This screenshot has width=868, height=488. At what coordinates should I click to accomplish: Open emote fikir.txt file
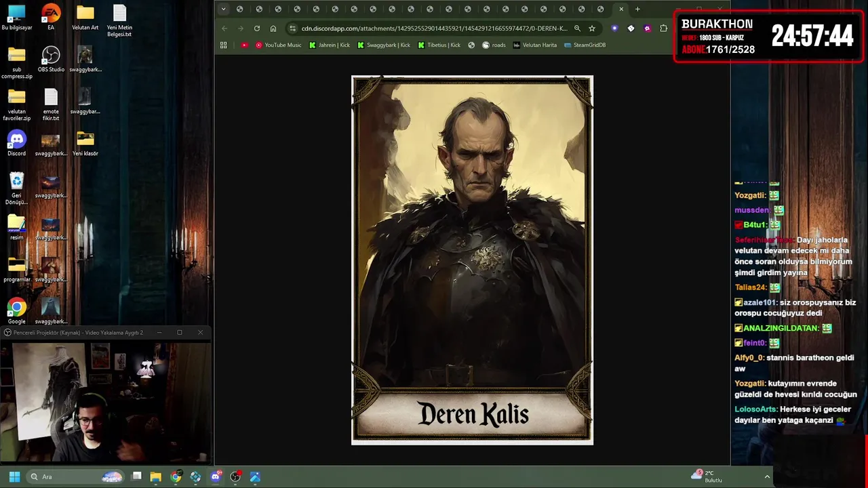(51, 104)
